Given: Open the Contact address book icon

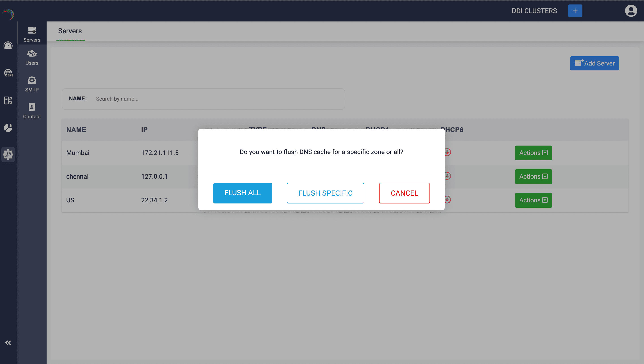Looking at the screenshot, I should [32, 111].
